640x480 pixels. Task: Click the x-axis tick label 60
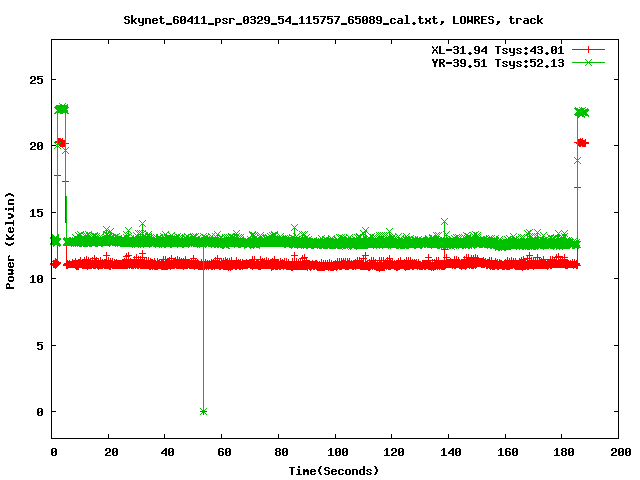[224, 452]
